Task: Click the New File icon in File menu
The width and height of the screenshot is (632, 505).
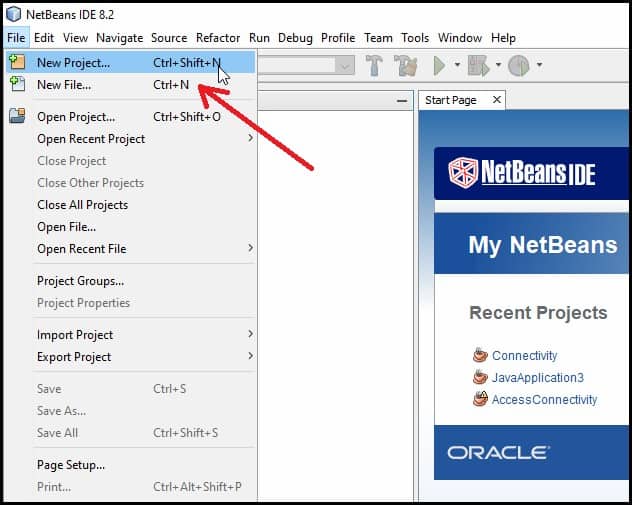Action: (17, 84)
